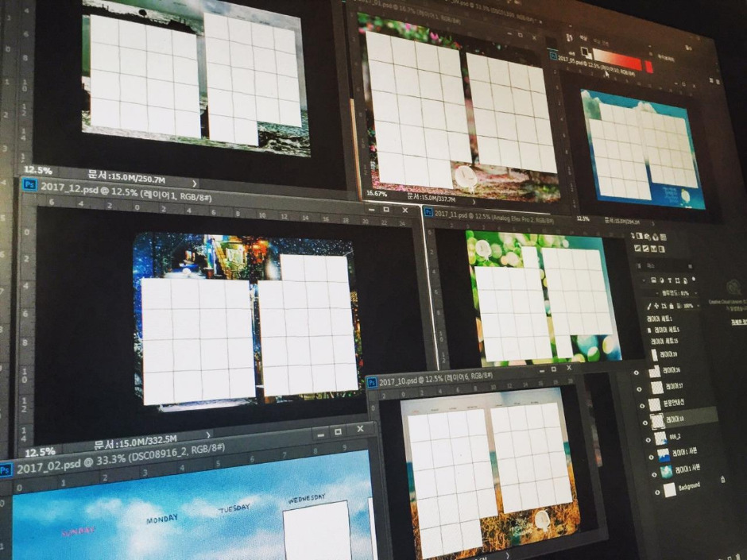Screen dimensions: 747x560
Task: Select the 레이어 37 layer
Action: [x=675, y=387]
